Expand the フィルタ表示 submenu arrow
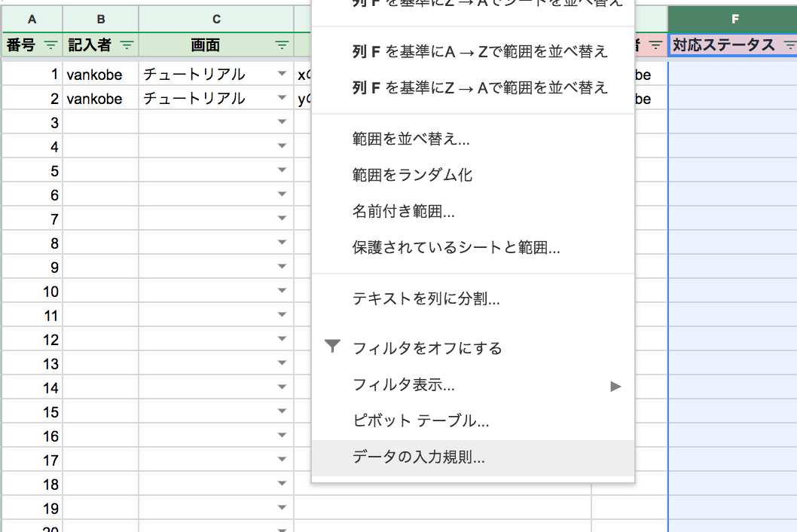797x532 pixels. (x=615, y=384)
